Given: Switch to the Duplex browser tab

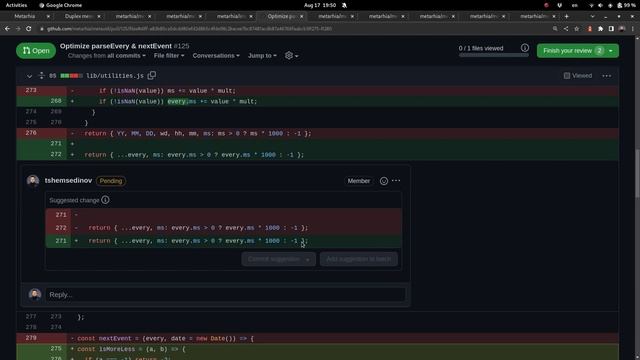Looking at the screenshot, I should pos(79,16).
